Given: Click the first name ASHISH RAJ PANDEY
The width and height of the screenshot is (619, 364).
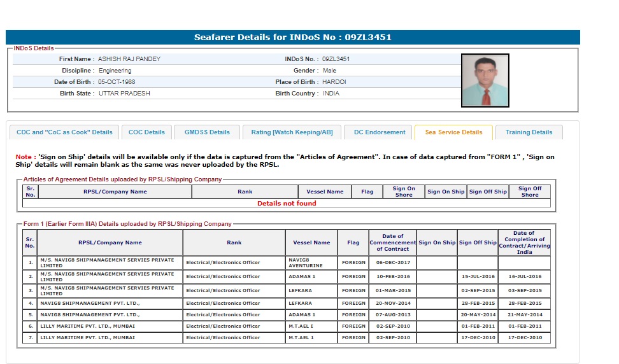Looking at the screenshot, I should pyautogui.click(x=129, y=59).
